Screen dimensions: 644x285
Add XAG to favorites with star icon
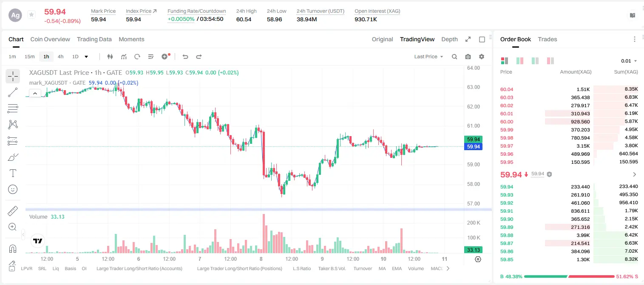click(x=31, y=15)
